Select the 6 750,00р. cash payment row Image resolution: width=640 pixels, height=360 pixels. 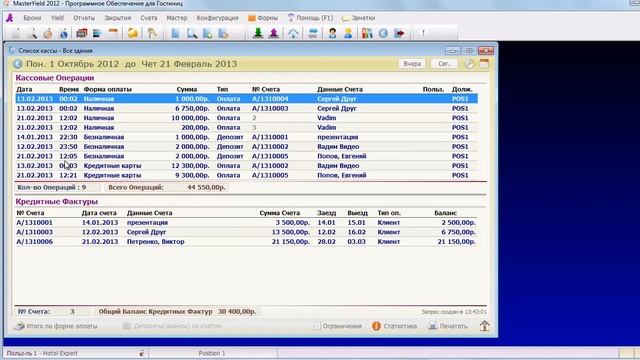tap(247, 109)
